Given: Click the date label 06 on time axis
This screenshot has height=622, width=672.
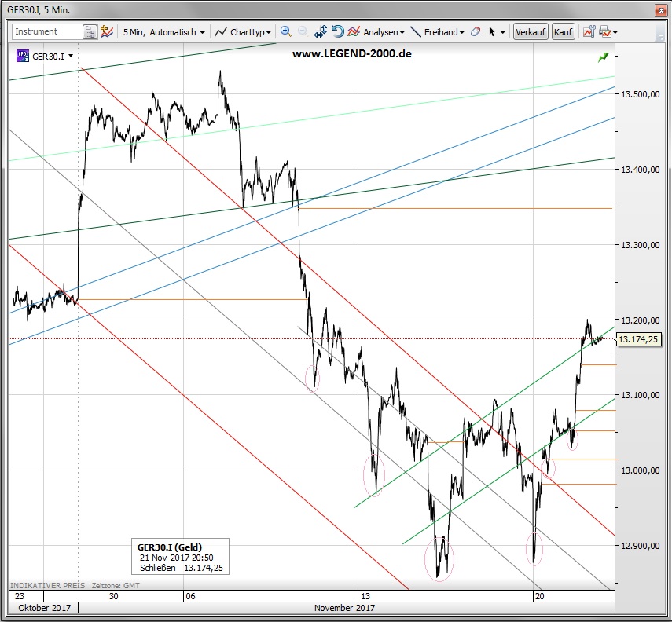Looking at the screenshot, I should pyautogui.click(x=191, y=596).
